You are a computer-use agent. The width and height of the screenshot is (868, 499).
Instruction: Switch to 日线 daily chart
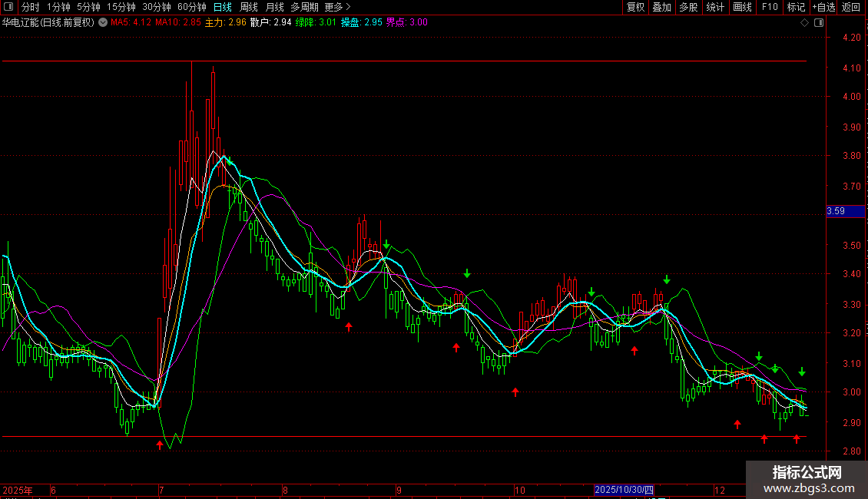[x=223, y=7]
